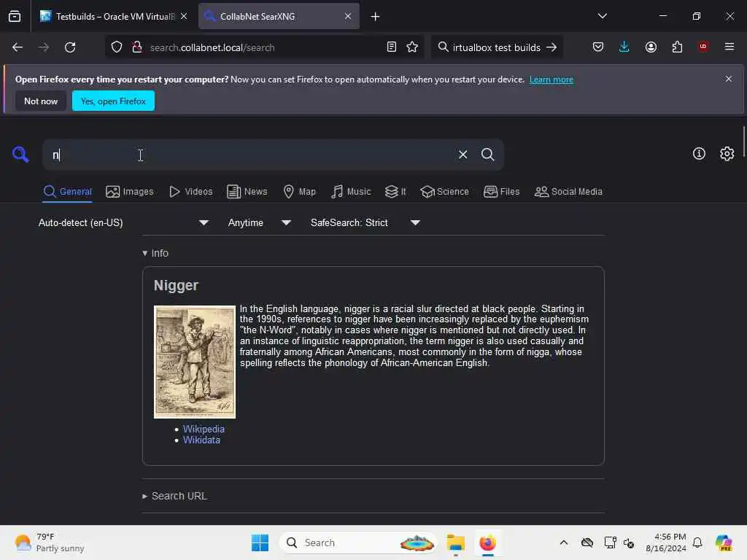
Task: Switch to Science search category
Action: pos(444,192)
